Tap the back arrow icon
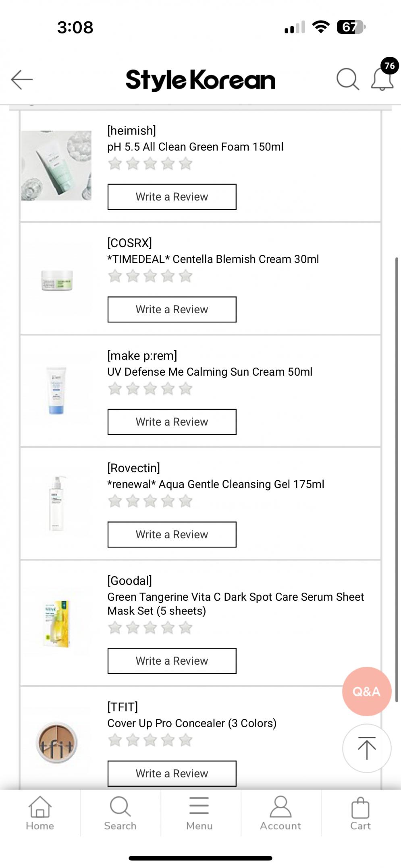401x868 pixels. tap(22, 79)
